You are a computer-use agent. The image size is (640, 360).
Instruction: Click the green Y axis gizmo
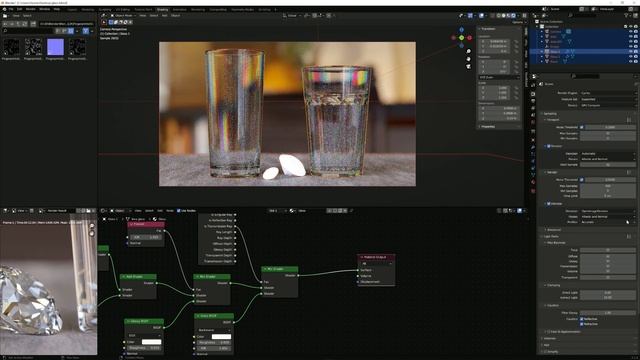[462, 38]
